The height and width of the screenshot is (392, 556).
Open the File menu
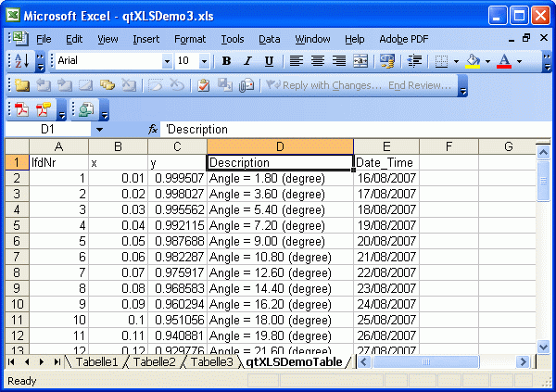[x=44, y=39]
